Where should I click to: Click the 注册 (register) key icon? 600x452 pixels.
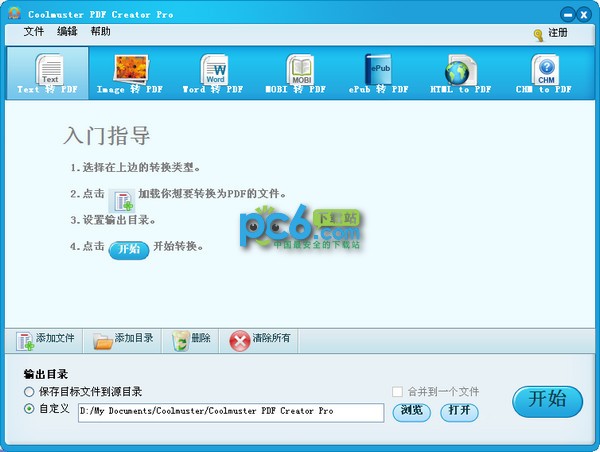538,35
